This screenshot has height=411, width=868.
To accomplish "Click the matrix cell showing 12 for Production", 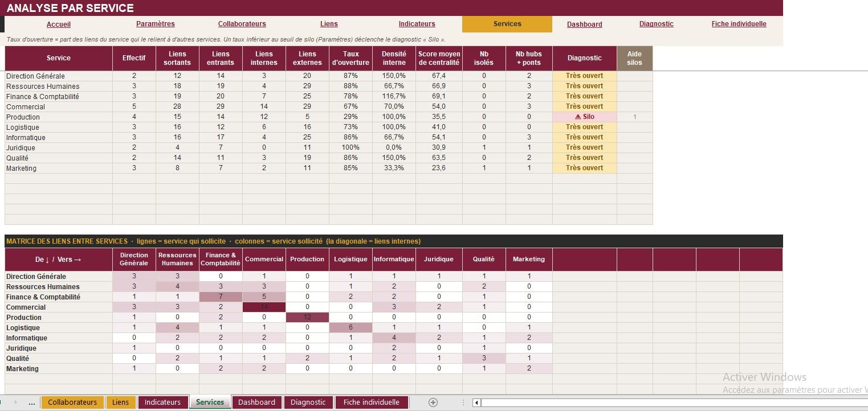I will (x=307, y=318).
